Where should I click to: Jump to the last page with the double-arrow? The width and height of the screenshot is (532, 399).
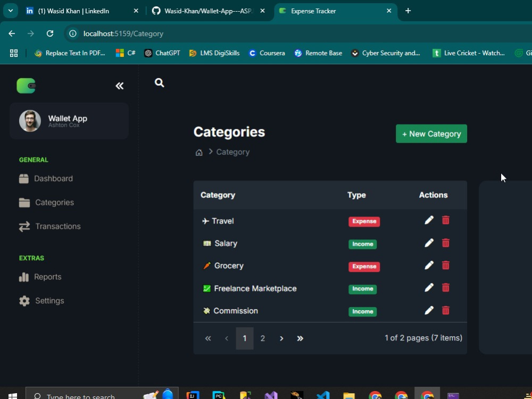(300, 338)
